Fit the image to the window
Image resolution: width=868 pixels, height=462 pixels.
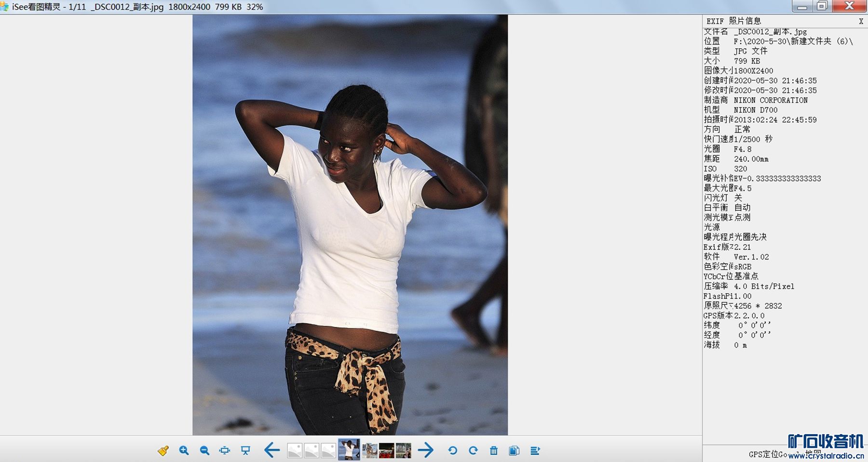click(x=225, y=450)
